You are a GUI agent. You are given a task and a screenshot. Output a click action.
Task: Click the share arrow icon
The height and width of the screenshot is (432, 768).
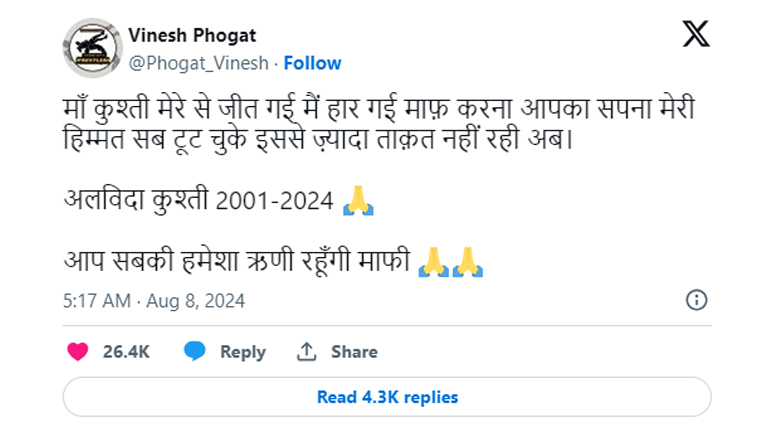click(307, 352)
